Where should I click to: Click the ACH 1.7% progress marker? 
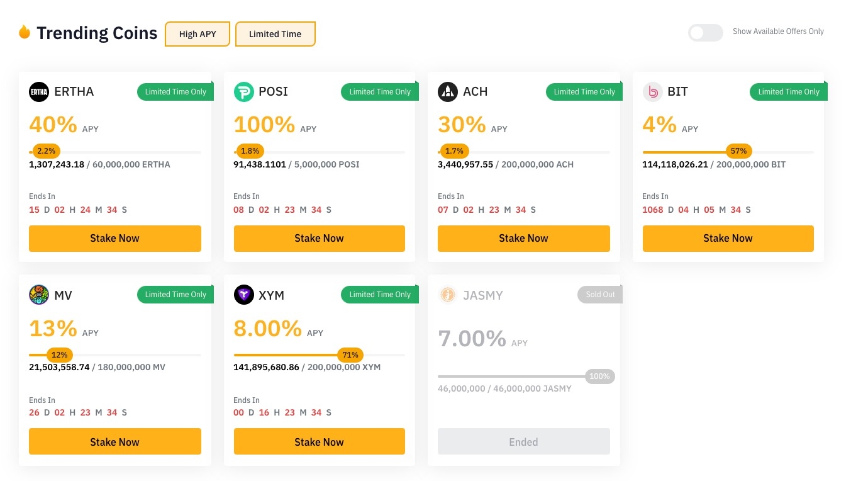[x=454, y=151]
